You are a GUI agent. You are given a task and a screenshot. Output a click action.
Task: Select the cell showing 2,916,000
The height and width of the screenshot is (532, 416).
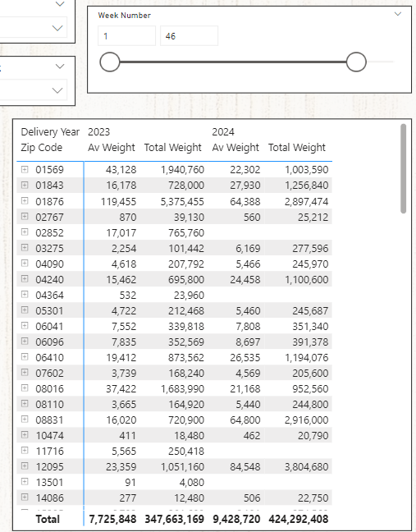(x=307, y=420)
